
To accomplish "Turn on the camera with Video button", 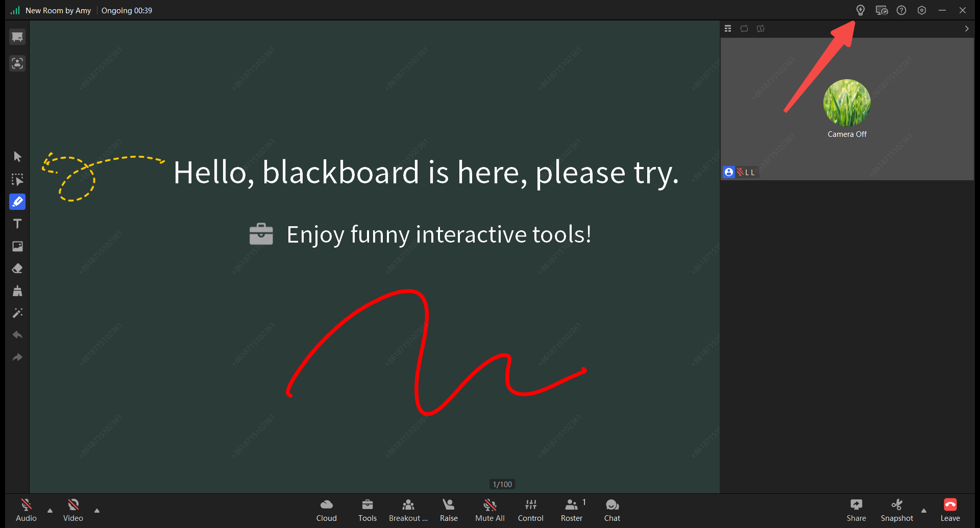I will tap(73, 510).
